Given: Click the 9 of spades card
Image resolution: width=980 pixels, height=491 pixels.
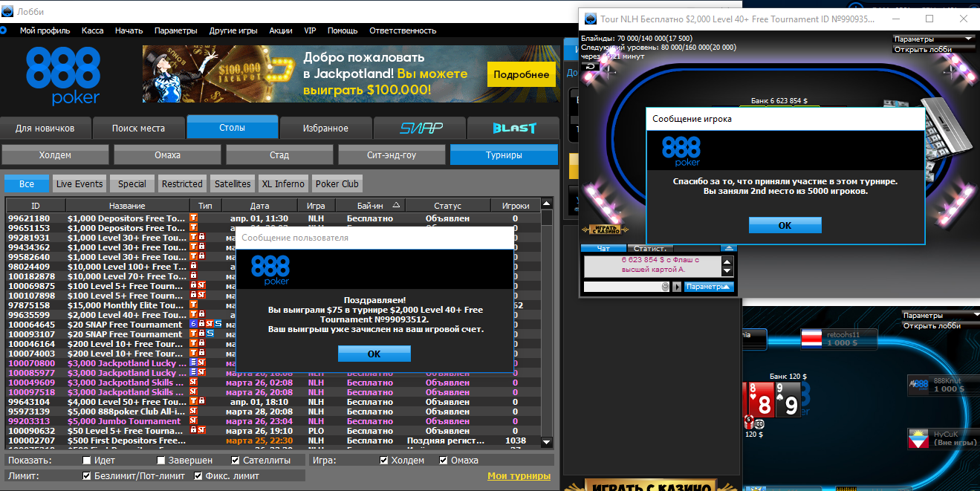Looking at the screenshot, I should coord(788,400).
